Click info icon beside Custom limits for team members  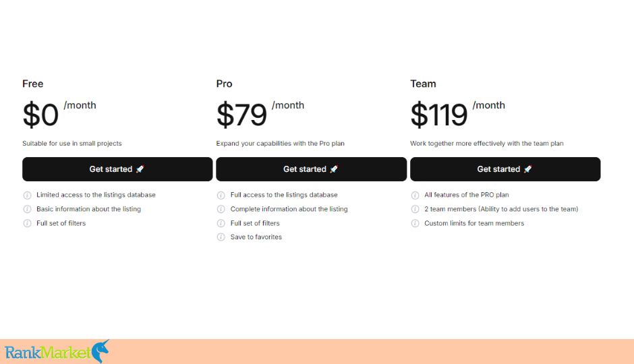415,223
